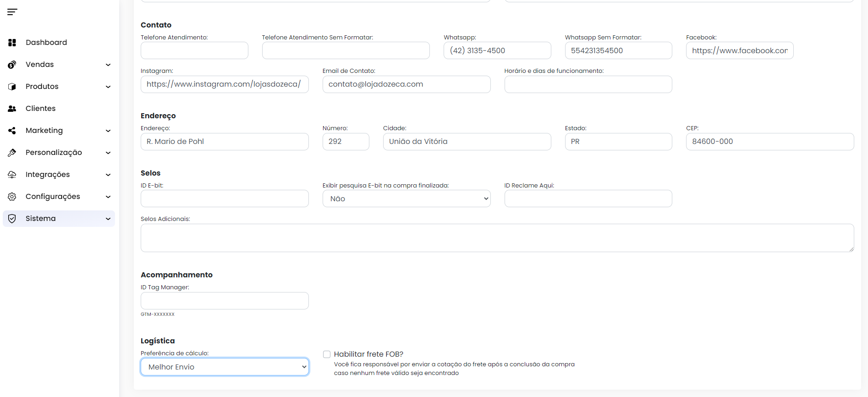Collapse the Sistema submenu chevron

pos(108,219)
